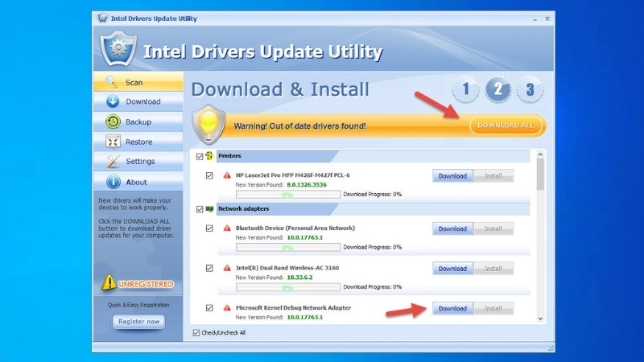Minimize the Intel Drivers Update Utility window
Image resolution: width=644 pixels, height=362 pixels.
[535, 19]
